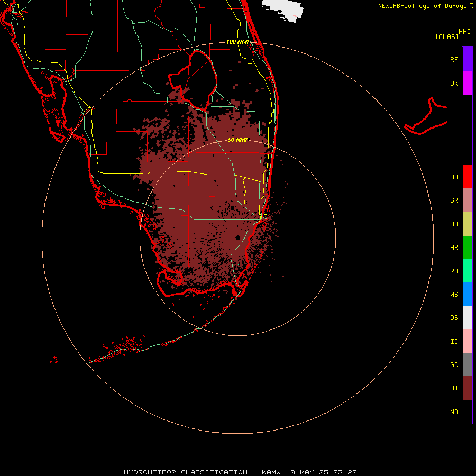Viewport: 476px width, 476px height.
Task: Click the RA legend label
Action: [x=454, y=271]
